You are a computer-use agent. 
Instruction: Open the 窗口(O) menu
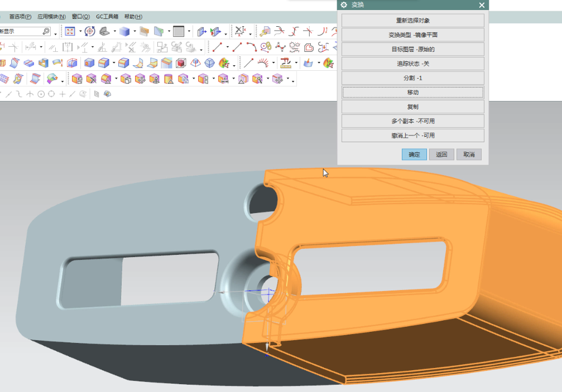pos(80,17)
